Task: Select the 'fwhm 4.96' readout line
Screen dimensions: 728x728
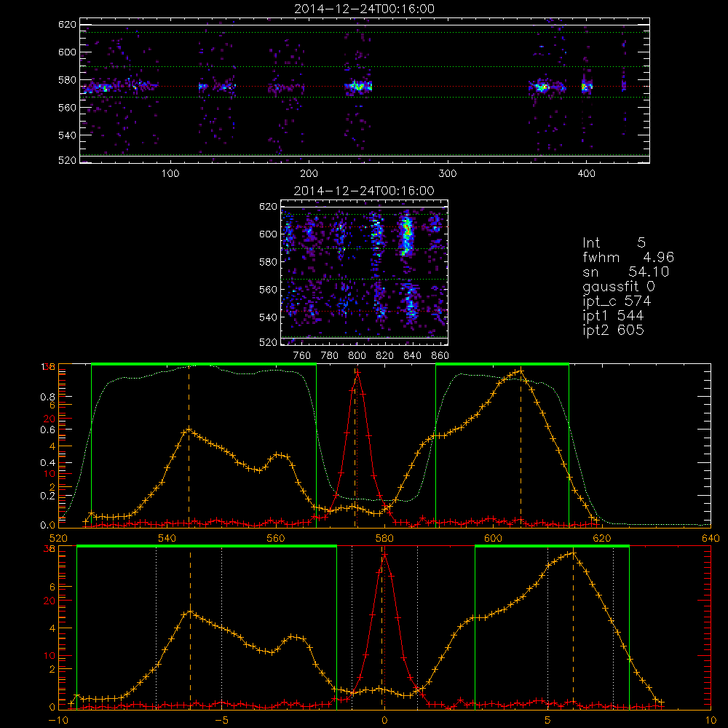Action: coord(628,257)
